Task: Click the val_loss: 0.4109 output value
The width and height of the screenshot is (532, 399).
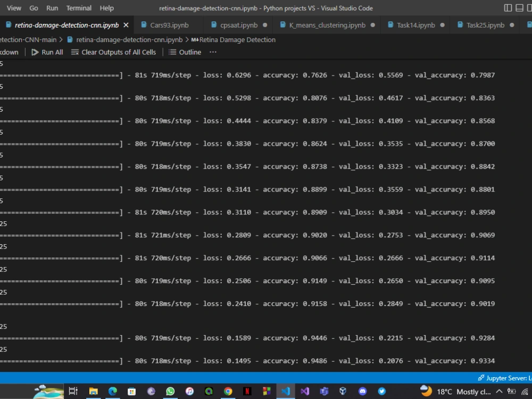Action: (371, 121)
